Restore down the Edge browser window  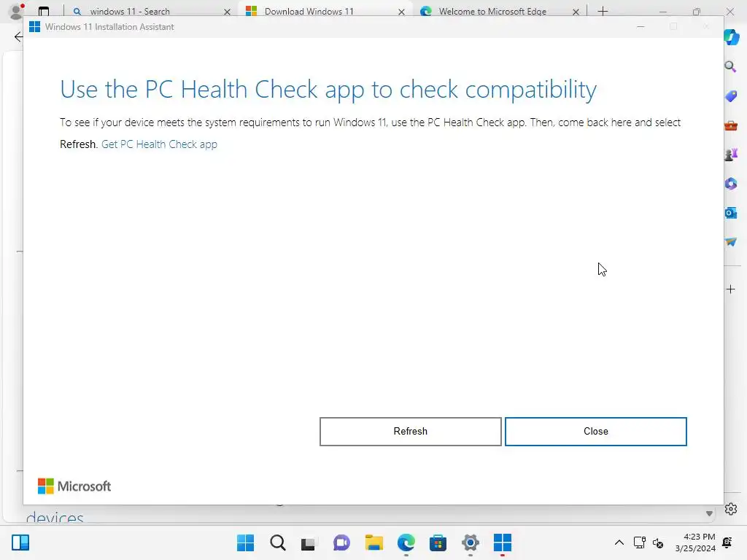point(697,12)
